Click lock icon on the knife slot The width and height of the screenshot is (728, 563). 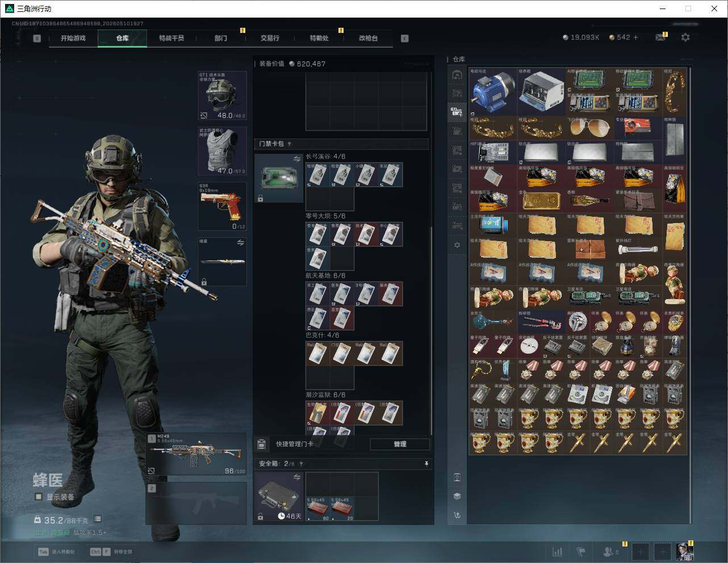coord(204,281)
